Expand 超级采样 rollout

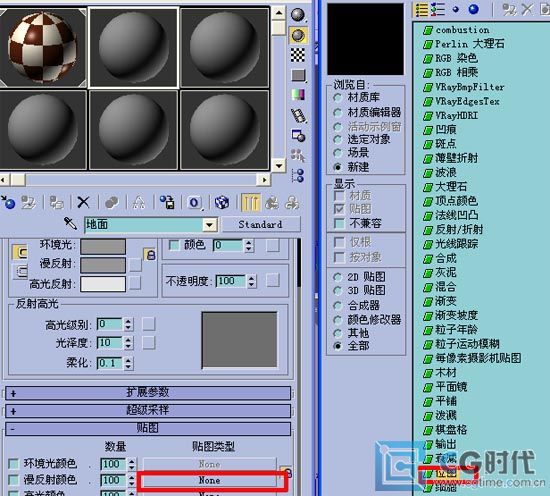click(x=148, y=411)
